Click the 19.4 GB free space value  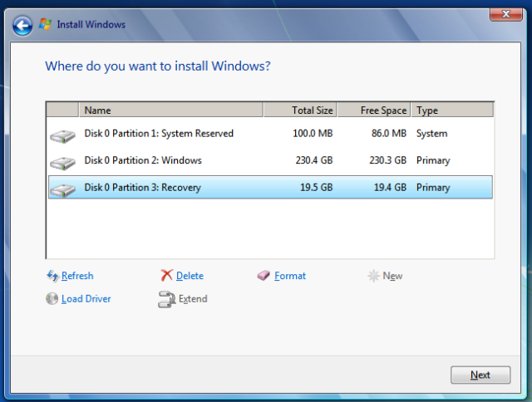[390, 188]
